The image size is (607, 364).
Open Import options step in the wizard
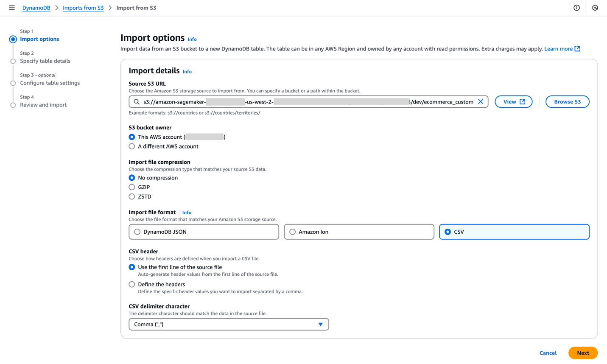pos(39,39)
